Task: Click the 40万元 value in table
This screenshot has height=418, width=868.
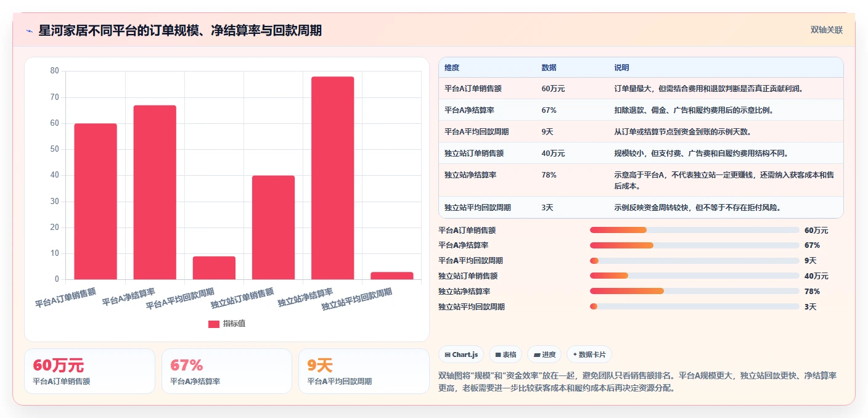Action: pos(553,154)
